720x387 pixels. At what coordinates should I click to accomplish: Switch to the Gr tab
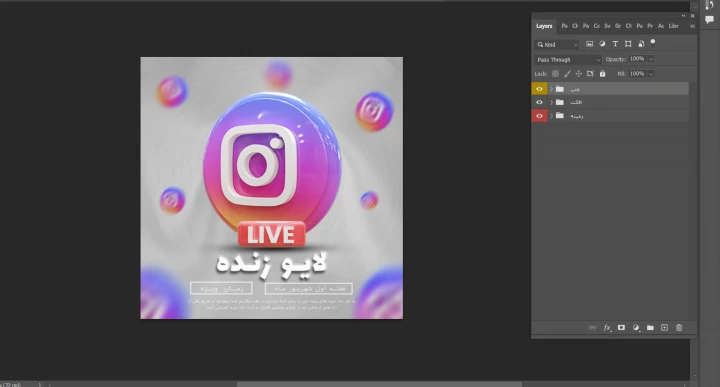pos(618,26)
